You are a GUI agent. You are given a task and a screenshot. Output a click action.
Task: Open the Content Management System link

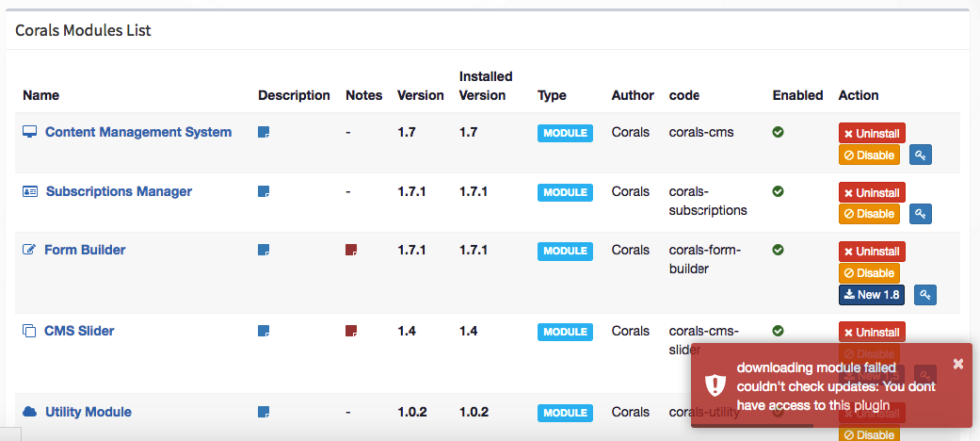138,132
